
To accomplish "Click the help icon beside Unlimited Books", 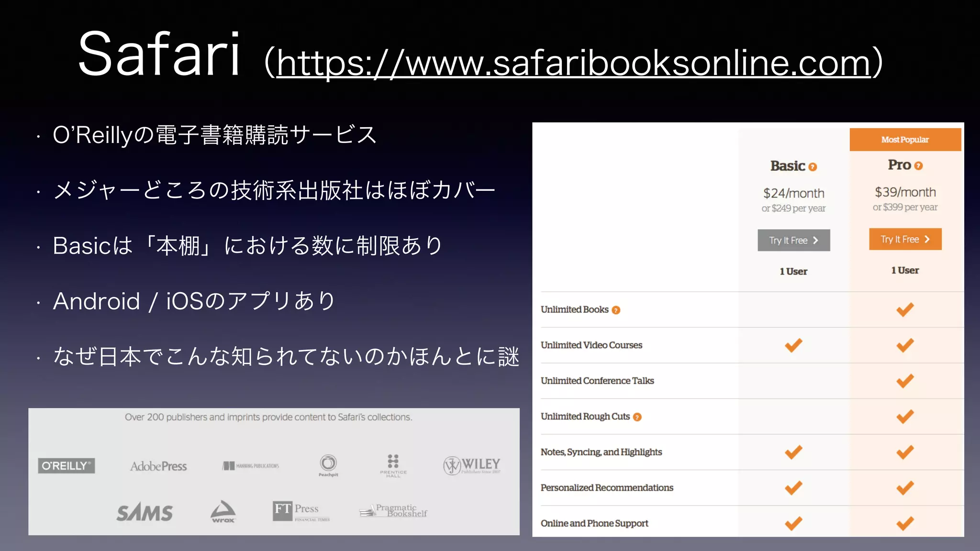I will pos(616,310).
